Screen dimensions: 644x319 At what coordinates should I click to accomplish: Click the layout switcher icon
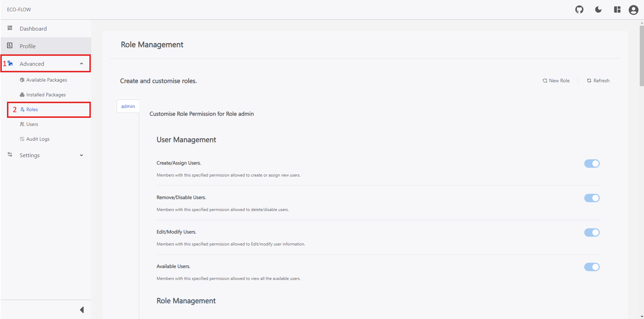click(617, 9)
